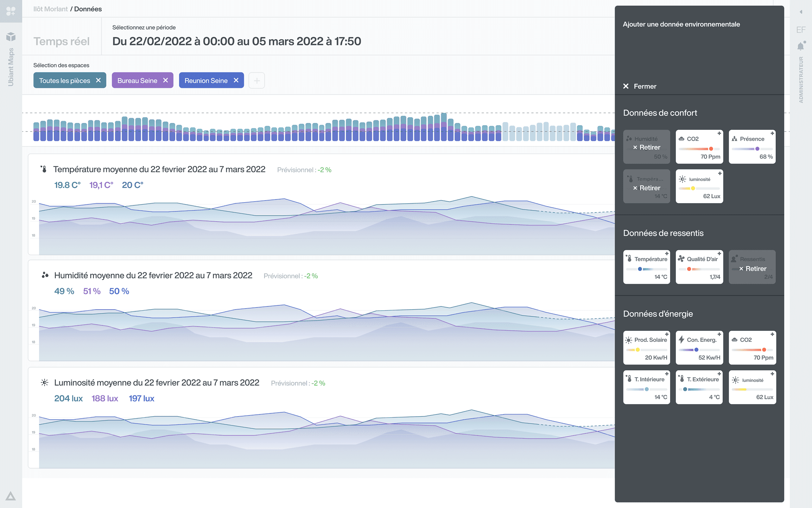This screenshot has width=812, height=508.
Task: Retirer the Ressentis data card
Action: click(753, 269)
